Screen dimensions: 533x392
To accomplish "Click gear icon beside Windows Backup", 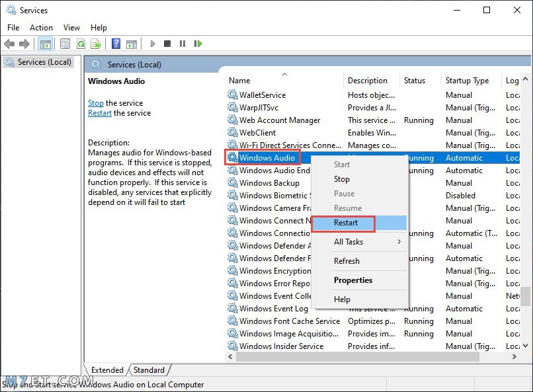I will click(233, 182).
